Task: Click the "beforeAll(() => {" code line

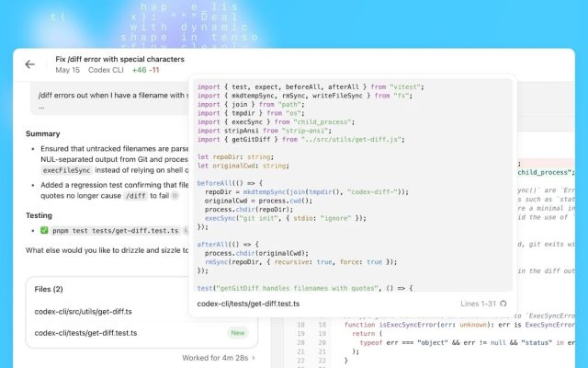Action: click(x=230, y=183)
